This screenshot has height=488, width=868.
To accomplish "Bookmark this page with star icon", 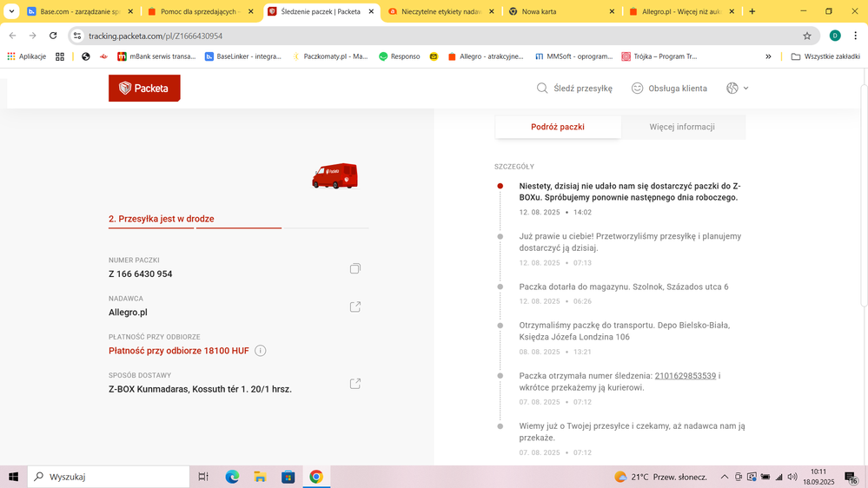I will 806,36.
